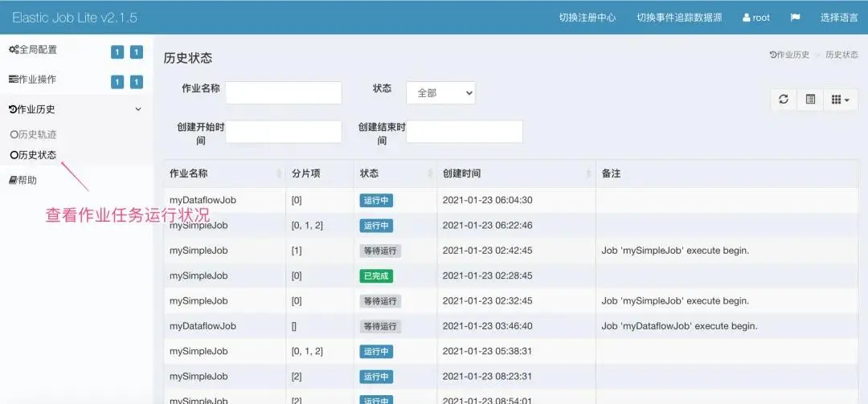Click first badge next to 全局配置
Image resolution: width=868 pixels, height=404 pixels.
point(117,52)
